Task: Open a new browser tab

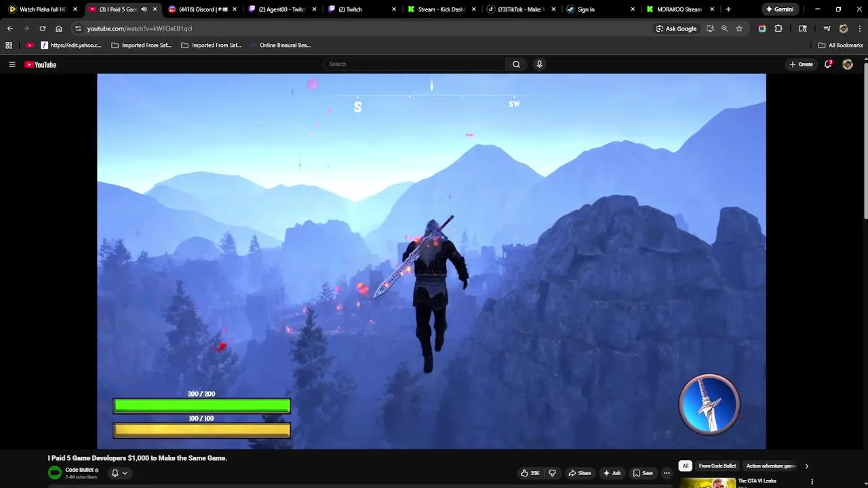Action: coord(728,9)
